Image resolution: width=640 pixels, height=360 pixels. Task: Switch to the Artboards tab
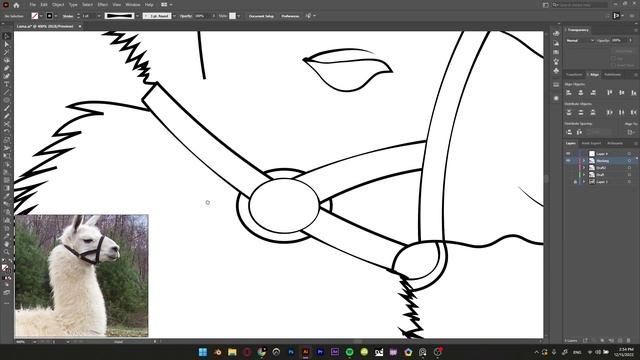[615, 143]
